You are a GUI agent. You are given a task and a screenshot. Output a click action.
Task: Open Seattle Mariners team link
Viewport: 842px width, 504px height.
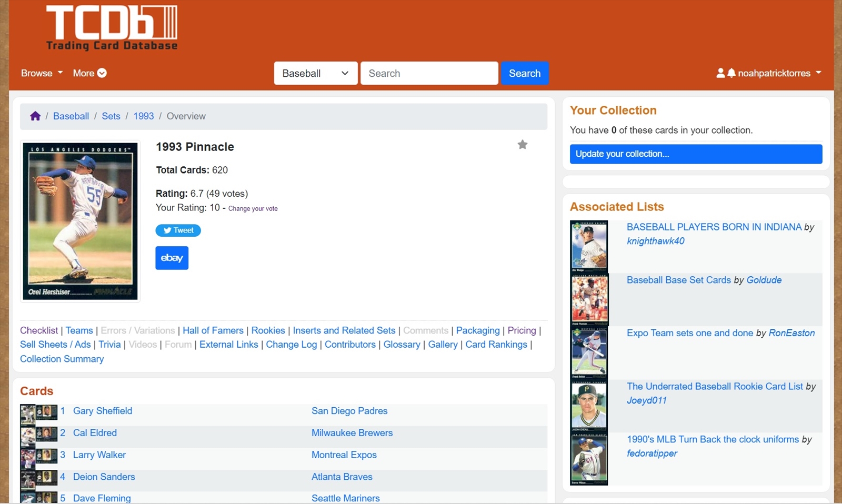346,498
